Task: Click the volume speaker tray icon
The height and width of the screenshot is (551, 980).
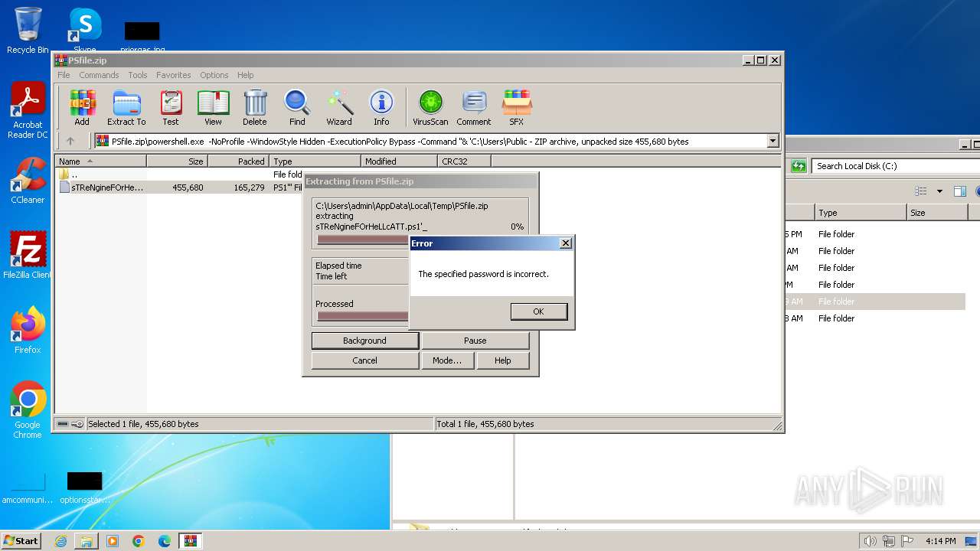Action: (x=870, y=541)
